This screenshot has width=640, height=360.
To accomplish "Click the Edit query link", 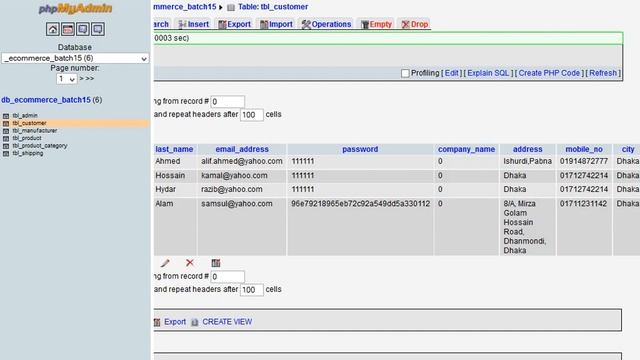I will point(451,73).
